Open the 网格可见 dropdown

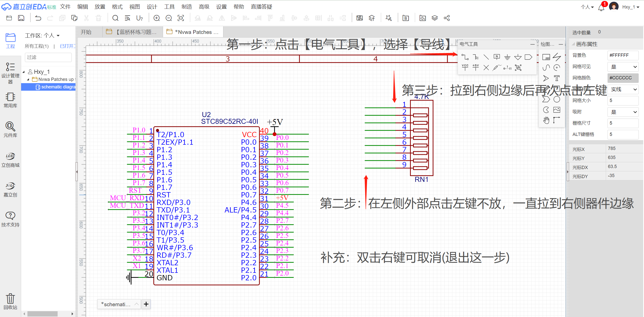623,67
